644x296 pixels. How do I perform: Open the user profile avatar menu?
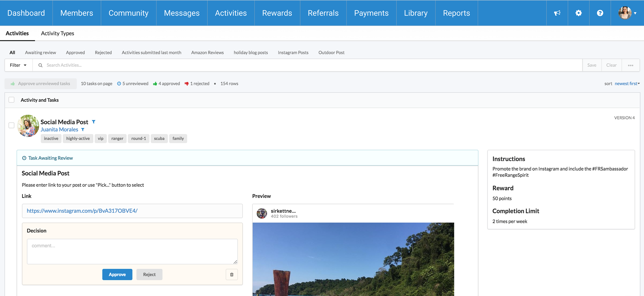(x=627, y=13)
